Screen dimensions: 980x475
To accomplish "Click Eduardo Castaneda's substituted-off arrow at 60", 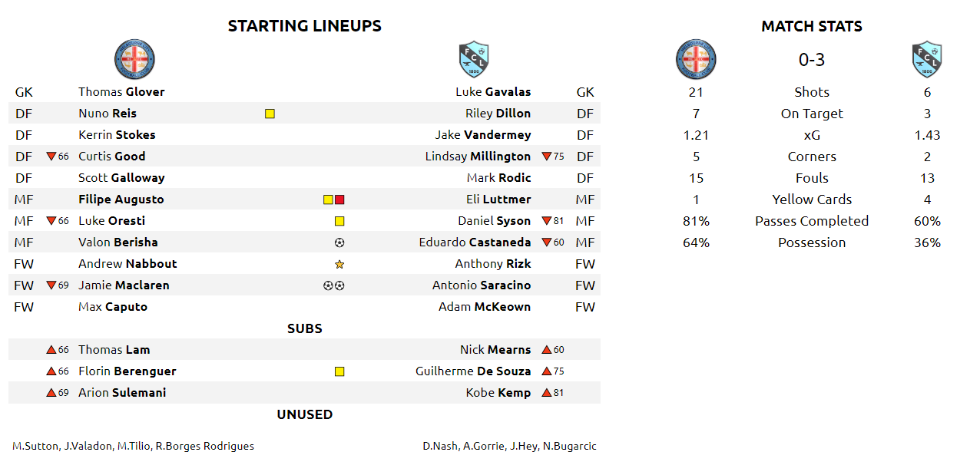I will [x=547, y=242].
